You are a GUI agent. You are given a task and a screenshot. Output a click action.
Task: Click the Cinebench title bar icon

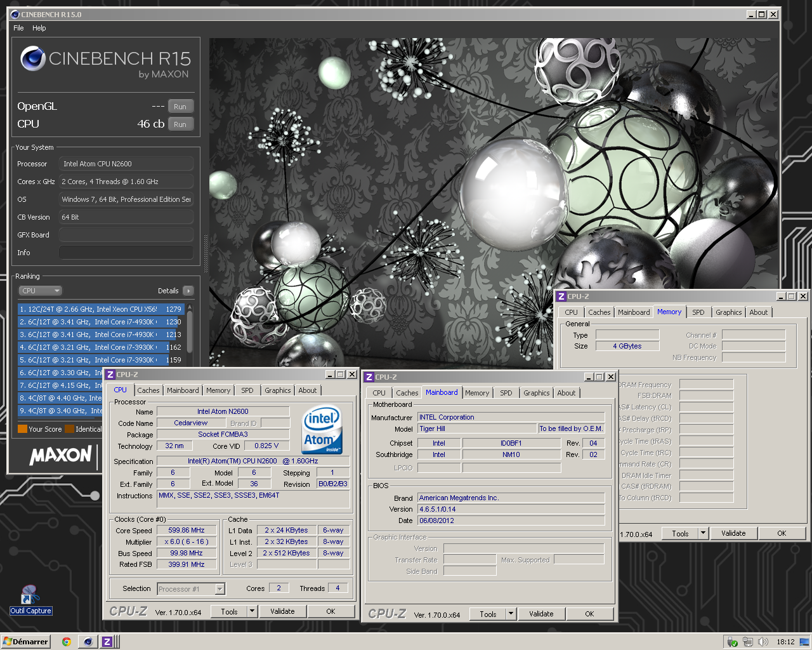tap(15, 15)
